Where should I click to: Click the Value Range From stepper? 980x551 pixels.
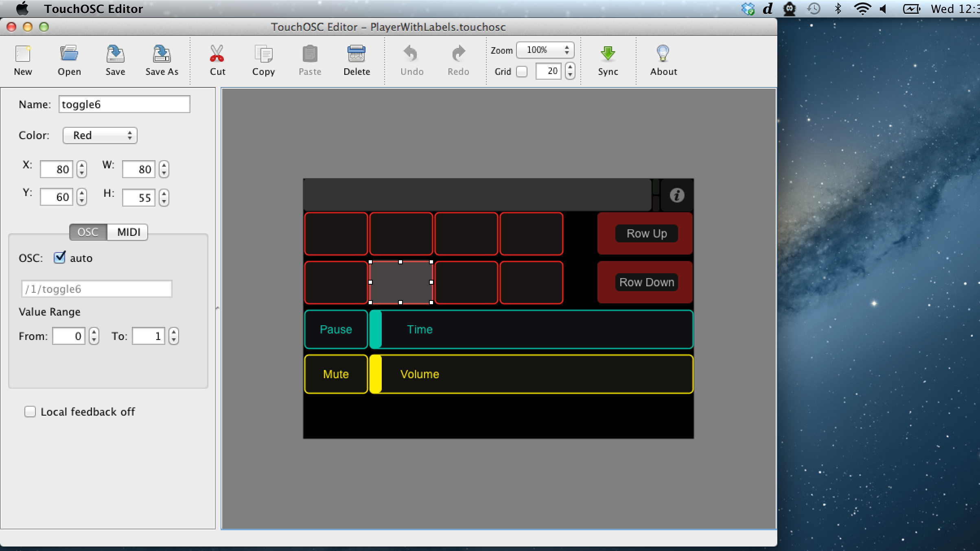point(94,336)
